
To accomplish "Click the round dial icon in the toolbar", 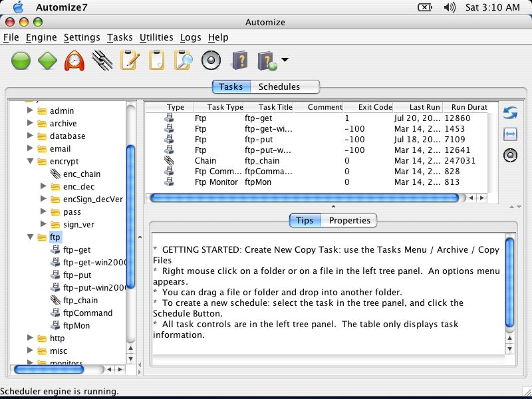I will pos(211,61).
